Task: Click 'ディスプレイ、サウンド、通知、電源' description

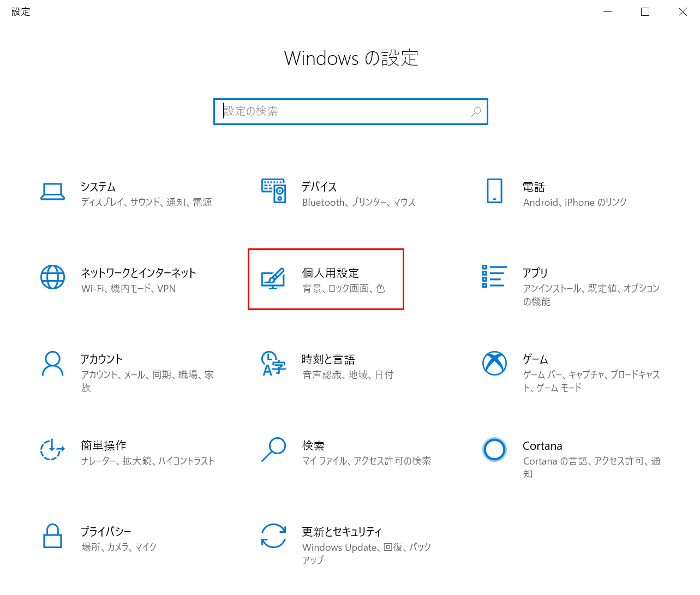Action: [x=146, y=202]
